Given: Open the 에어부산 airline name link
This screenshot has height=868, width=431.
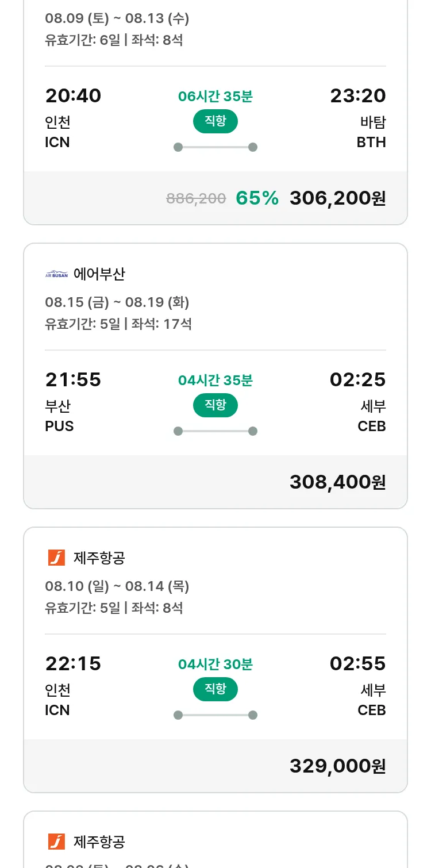Looking at the screenshot, I should pos(99,274).
